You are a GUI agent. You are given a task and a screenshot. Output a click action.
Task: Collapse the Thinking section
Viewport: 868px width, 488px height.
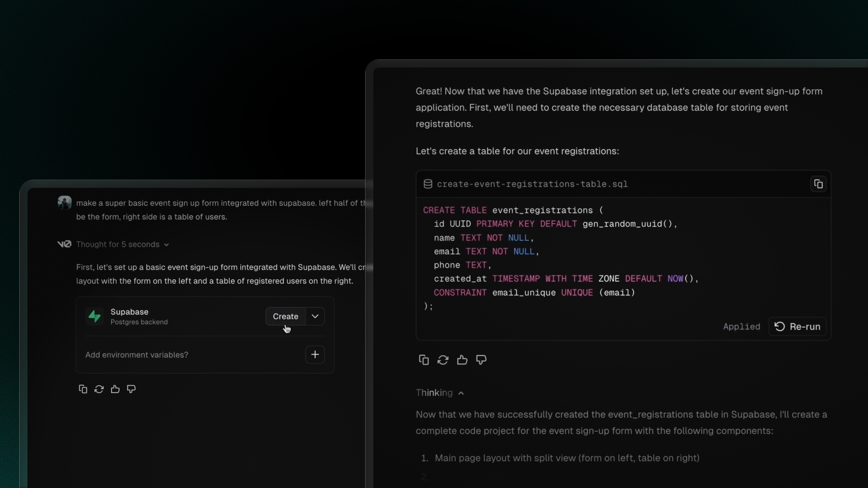(440, 393)
